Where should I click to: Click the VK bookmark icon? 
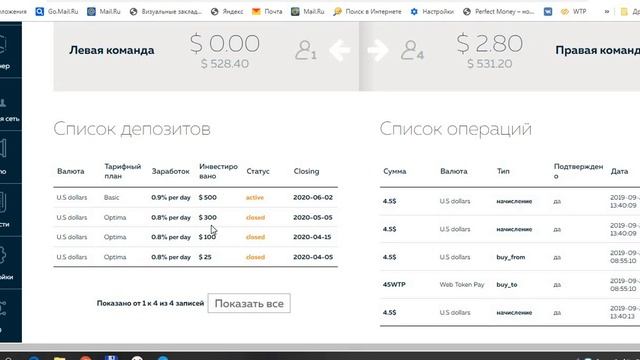click(x=548, y=11)
